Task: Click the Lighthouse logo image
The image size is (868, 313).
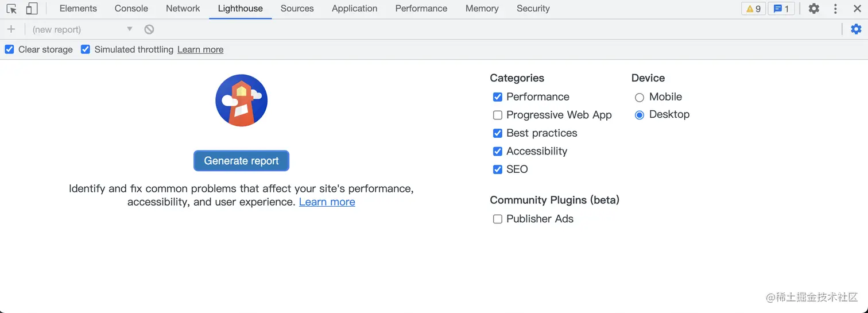Action: [241, 101]
